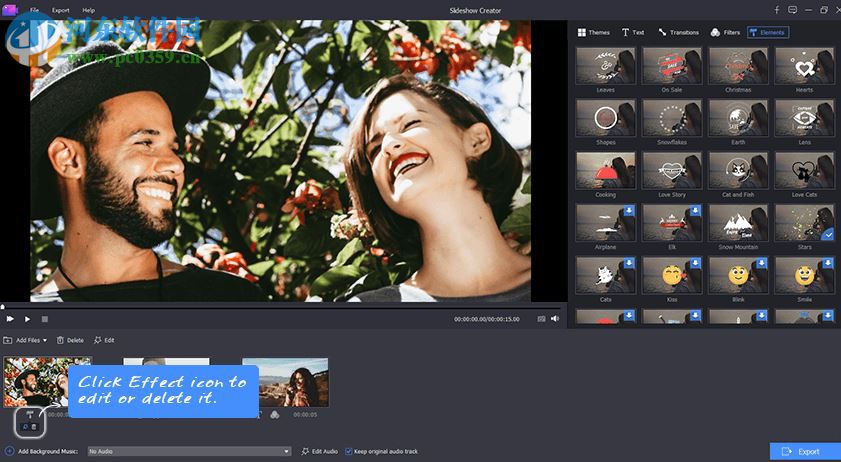841x462 pixels.
Task: Download the Kiss emoji element
Action: [696, 263]
